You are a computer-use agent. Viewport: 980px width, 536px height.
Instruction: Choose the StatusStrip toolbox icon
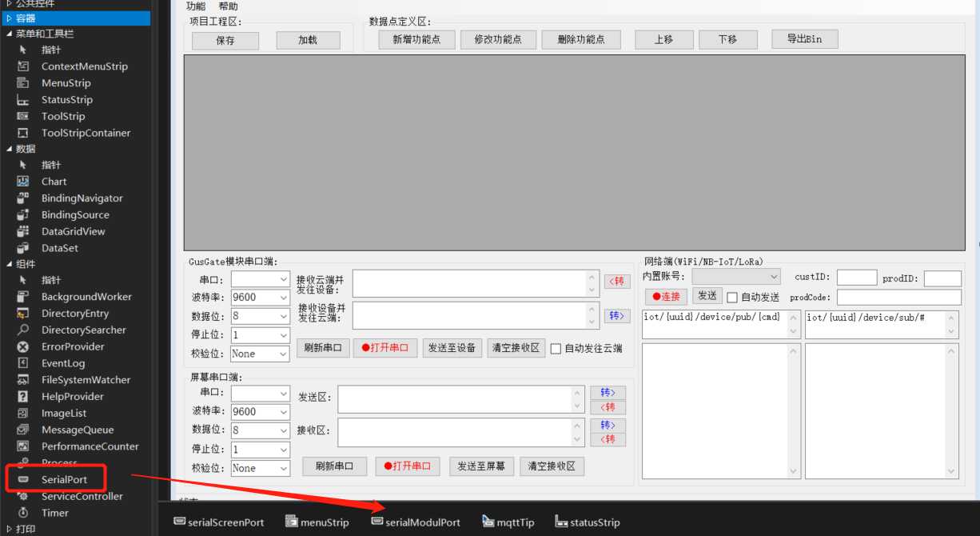pos(23,100)
